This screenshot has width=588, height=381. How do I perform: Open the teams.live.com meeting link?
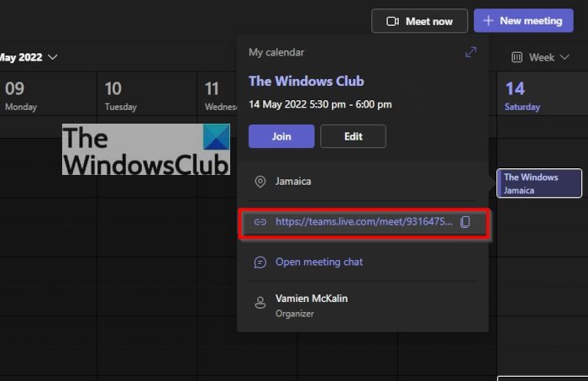pos(364,221)
